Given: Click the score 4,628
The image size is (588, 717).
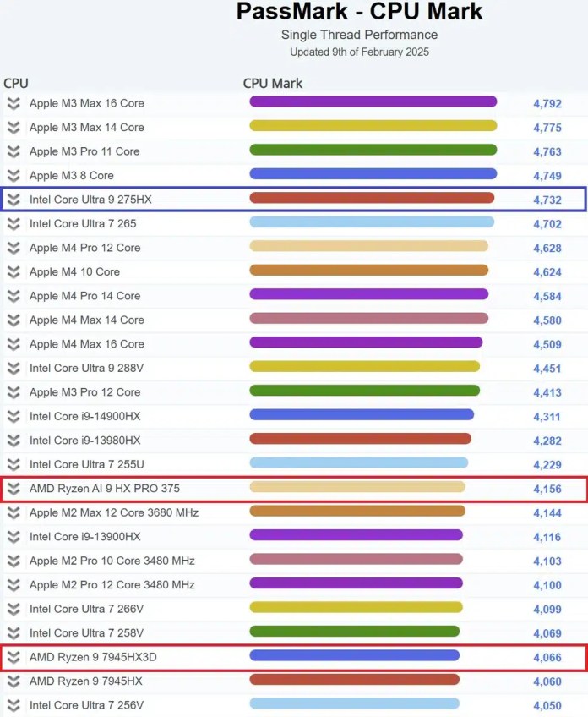Looking at the screenshot, I should point(547,249).
